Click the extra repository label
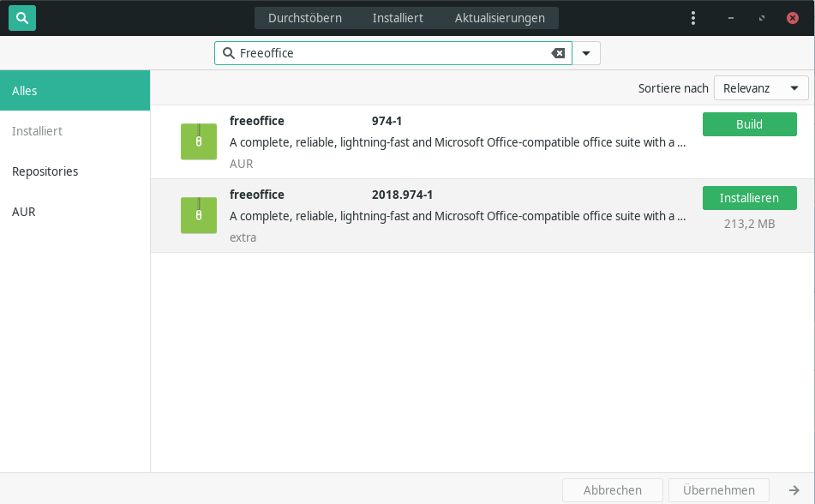The height and width of the screenshot is (504, 815). point(243,237)
